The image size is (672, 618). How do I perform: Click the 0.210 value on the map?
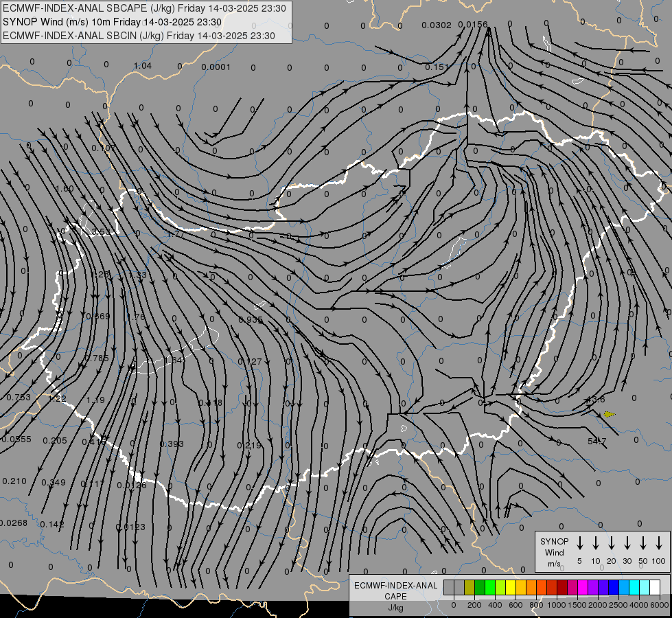pyautogui.click(x=14, y=481)
